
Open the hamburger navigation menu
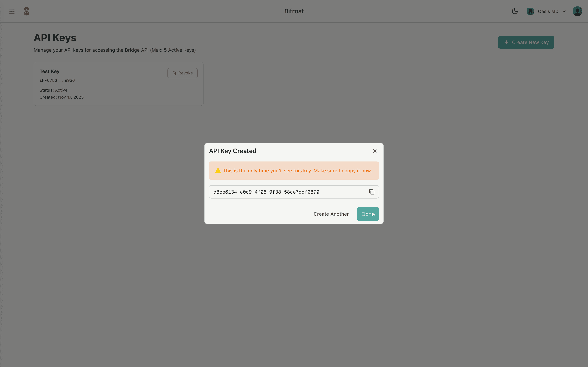[12, 11]
